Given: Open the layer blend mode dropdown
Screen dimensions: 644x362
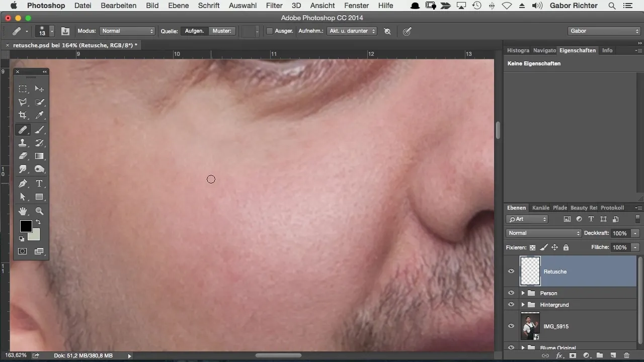Looking at the screenshot, I should tap(543, 233).
